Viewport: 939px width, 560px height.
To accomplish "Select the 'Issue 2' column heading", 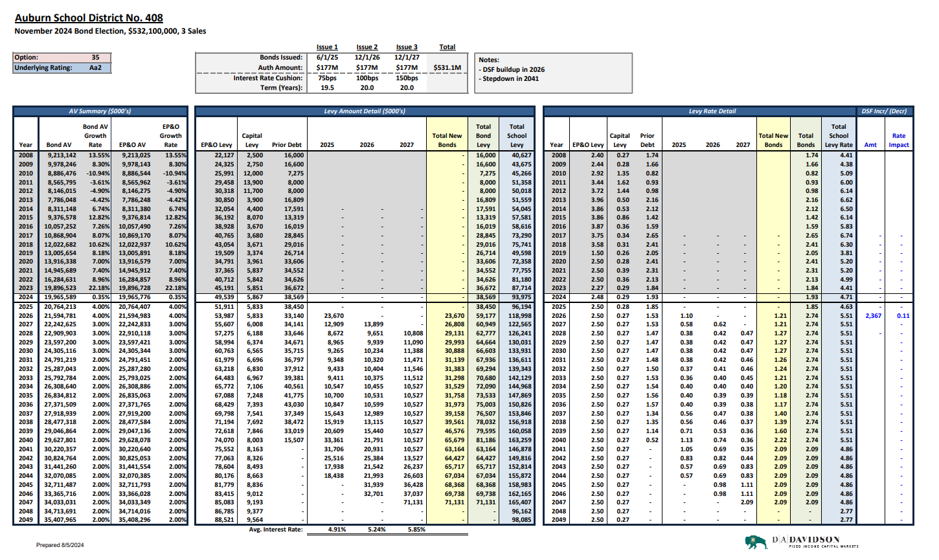I will (x=367, y=47).
